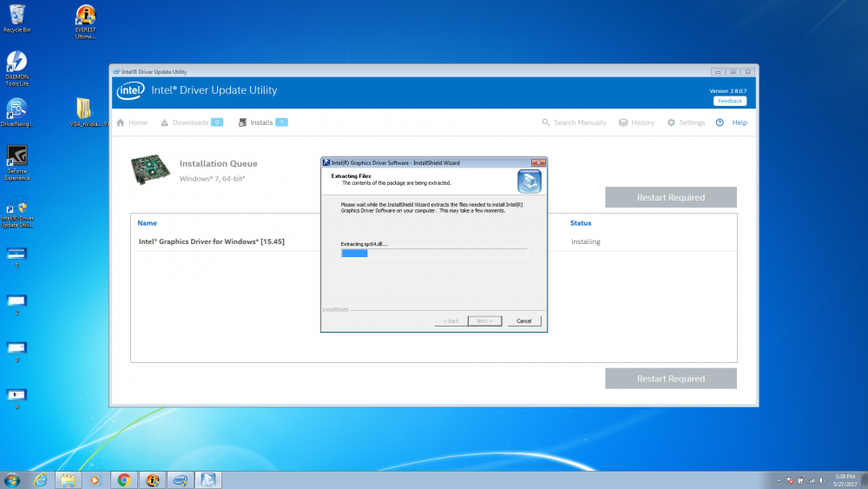Click the lower Restart Required button
The width and height of the screenshot is (868, 489).
[670, 378]
